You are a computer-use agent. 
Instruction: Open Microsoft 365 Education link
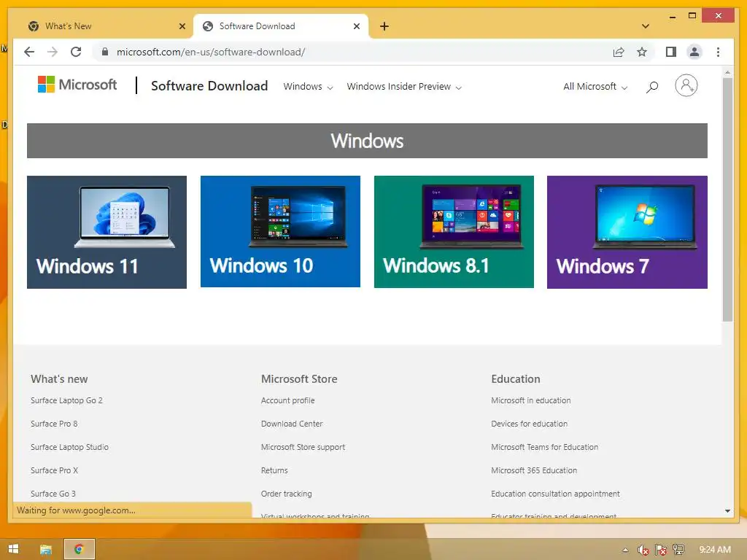coord(534,470)
